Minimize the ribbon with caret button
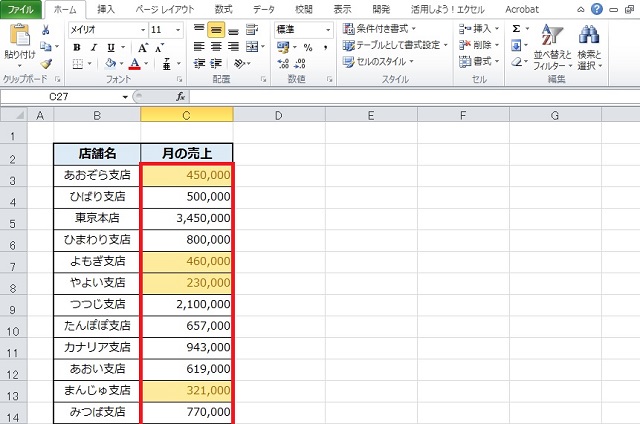Viewport: 640px width, 424px height. (x=580, y=9)
